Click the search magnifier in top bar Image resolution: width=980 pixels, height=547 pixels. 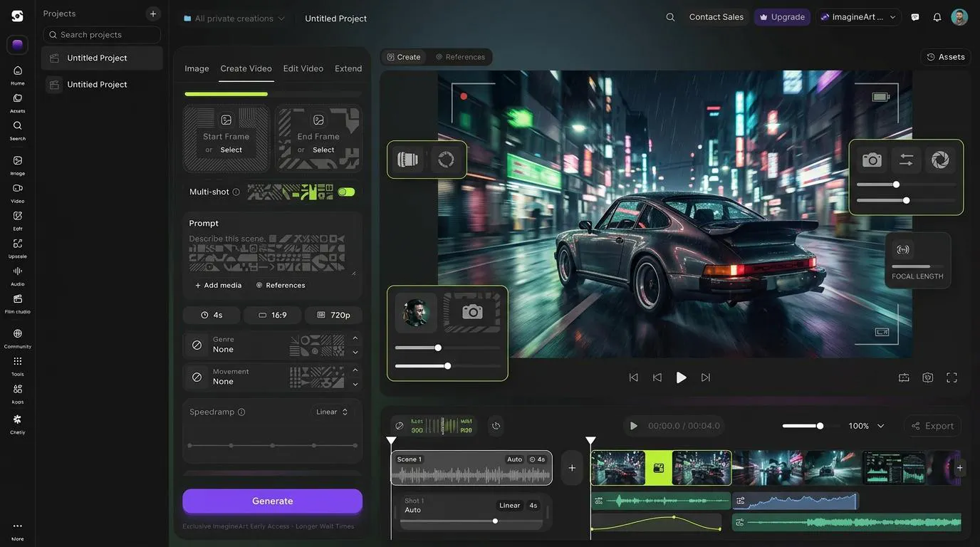pyautogui.click(x=670, y=17)
